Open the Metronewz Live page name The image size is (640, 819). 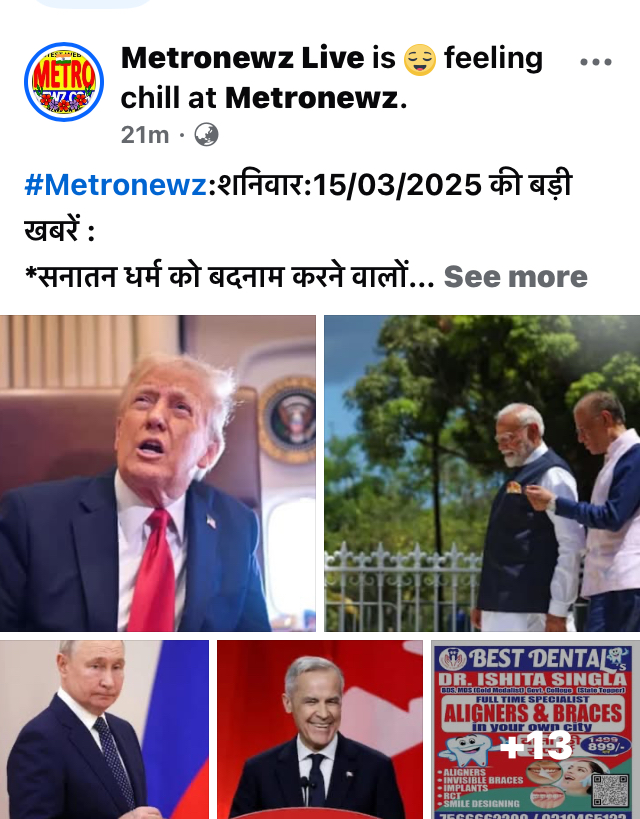[242, 57]
